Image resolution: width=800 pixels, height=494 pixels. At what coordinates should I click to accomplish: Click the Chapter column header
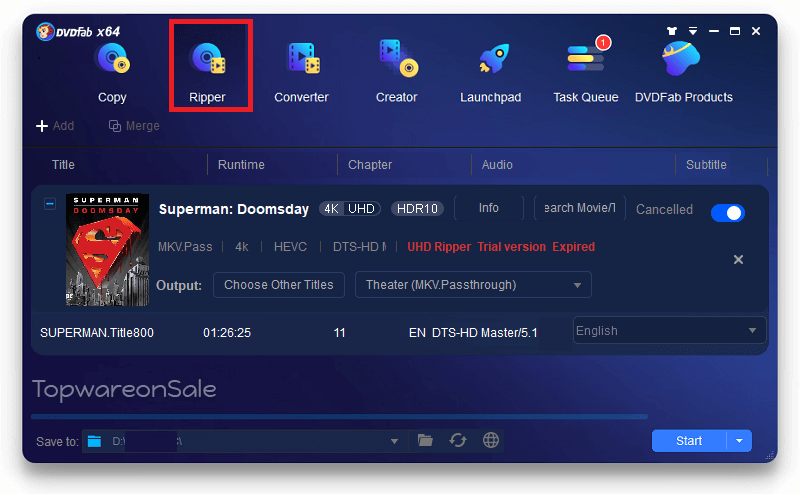(370, 165)
